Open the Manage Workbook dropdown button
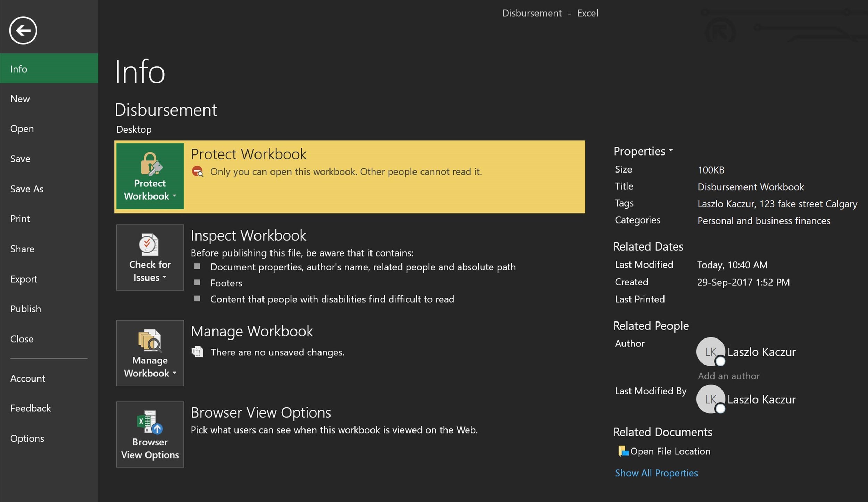Image resolution: width=868 pixels, height=502 pixels. click(150, 353)
